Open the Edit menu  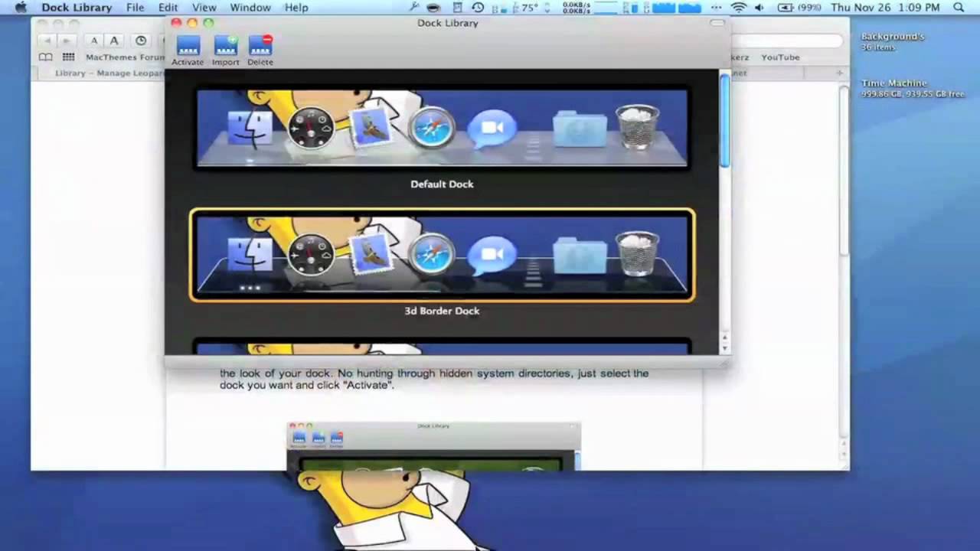click(x=168, y=8)
